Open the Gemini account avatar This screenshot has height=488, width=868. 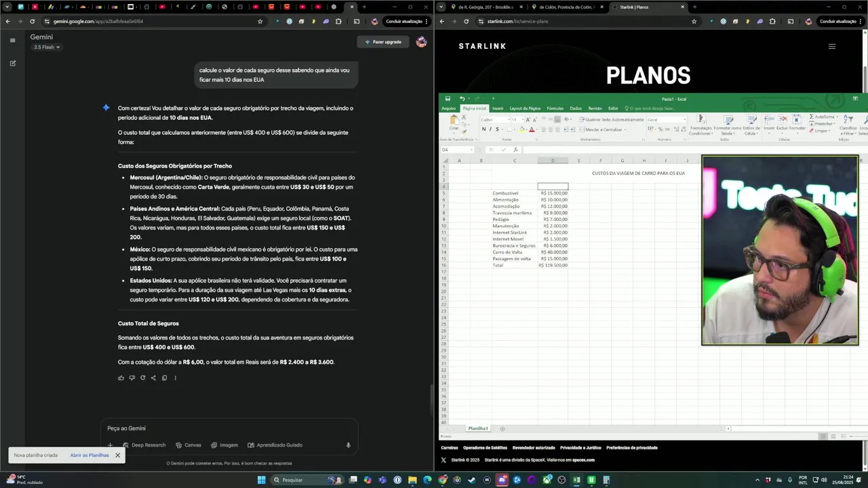click(421, 42)
